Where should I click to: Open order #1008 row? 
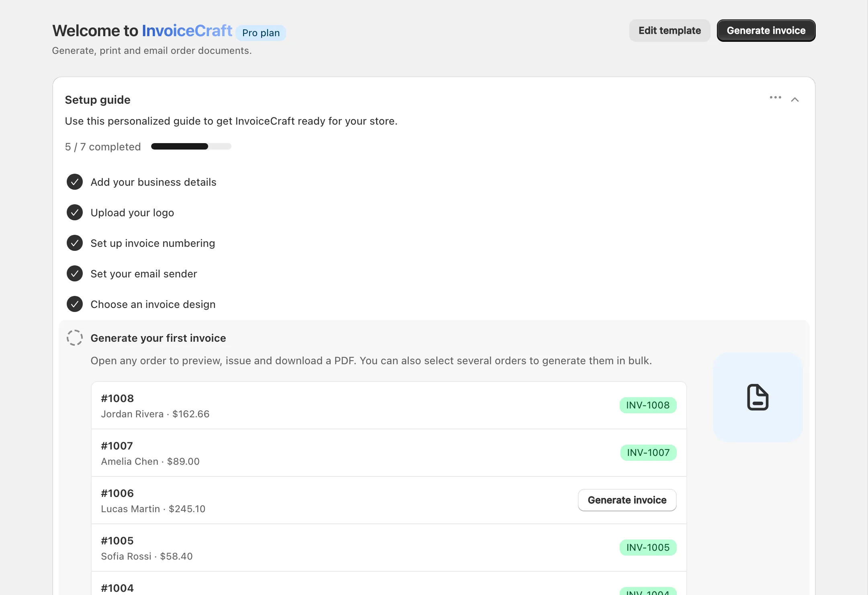click(x=389, y=406)
